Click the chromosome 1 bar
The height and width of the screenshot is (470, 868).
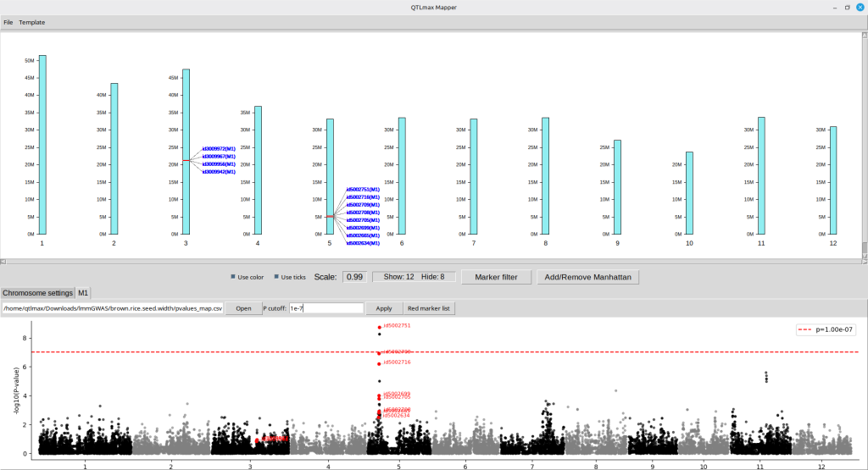tap(42, 144)
